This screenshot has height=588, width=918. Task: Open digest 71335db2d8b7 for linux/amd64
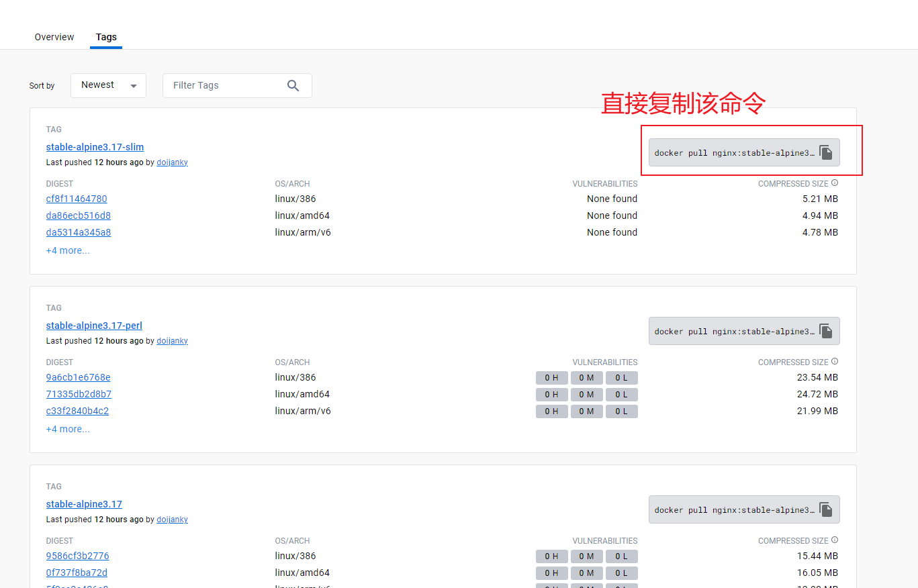tap(79, 394)
